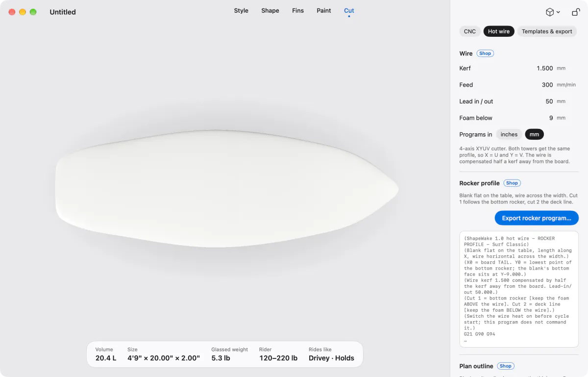Click the Plan outline heading
This screenshot has width=588, height=377.
click(476, 366)
